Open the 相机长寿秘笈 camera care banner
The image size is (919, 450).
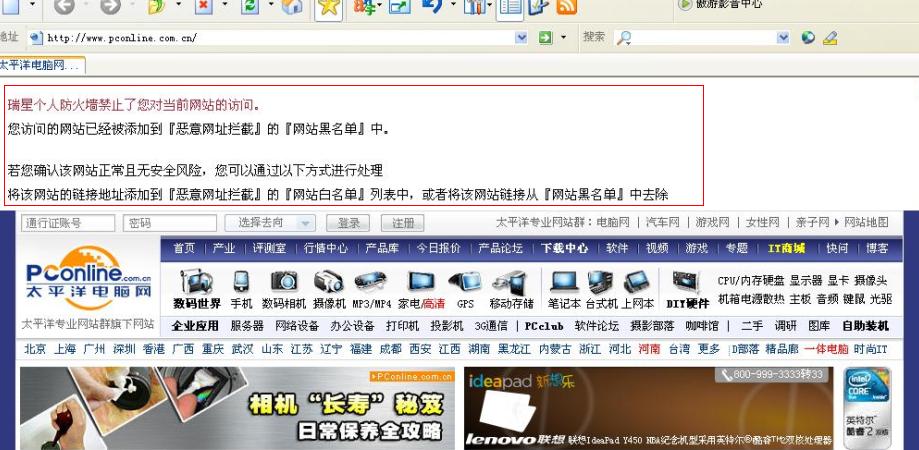(237, 408)
